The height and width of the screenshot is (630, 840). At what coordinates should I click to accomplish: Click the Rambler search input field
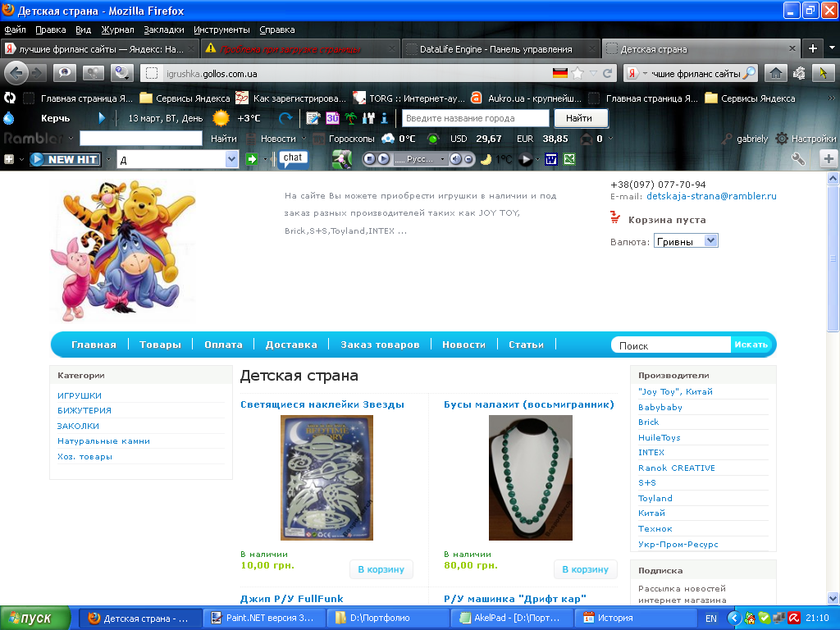point(141,139)
